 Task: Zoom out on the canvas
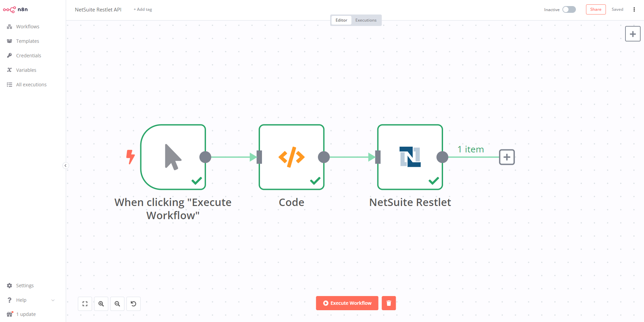tap(117, 304)
